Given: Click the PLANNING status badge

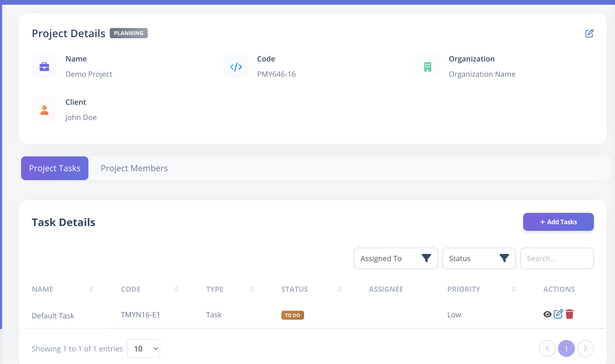Looking at the screenshot, I should point(129,33).
